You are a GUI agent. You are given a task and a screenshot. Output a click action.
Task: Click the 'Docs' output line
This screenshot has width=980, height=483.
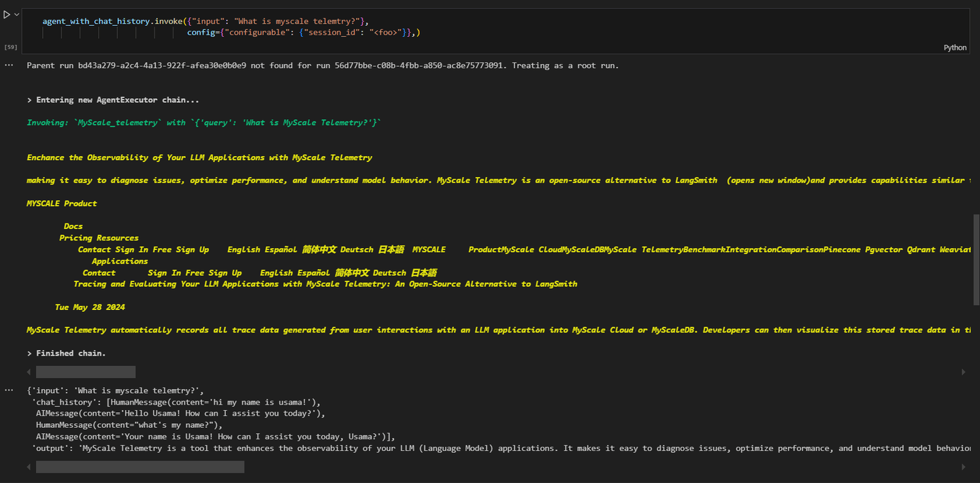(x=73, y=226)
